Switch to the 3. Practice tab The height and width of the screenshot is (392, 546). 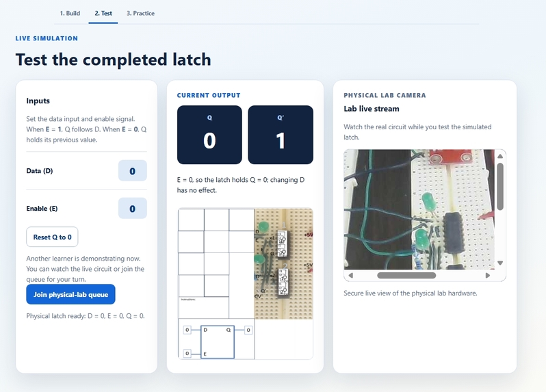pos(140,13)
